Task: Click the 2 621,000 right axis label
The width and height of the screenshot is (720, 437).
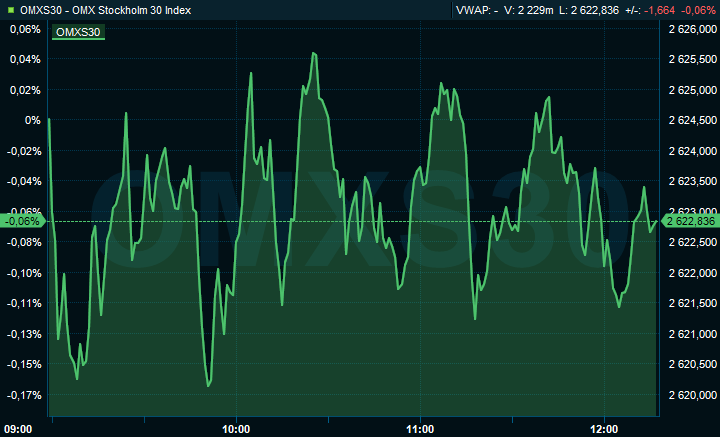Action: click(x=692, y=334)
